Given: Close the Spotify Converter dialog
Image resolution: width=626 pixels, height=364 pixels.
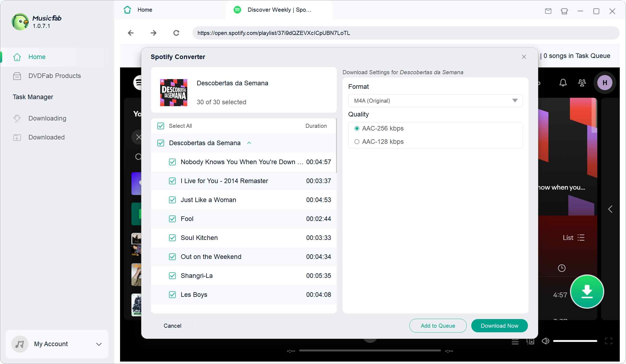Looking at the screenshot, I should [x=524, y=57].
